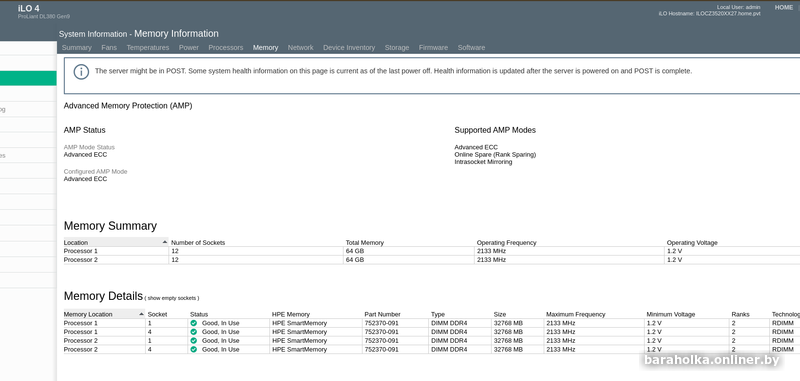Click show empty sockets link

tap(172, 298)
